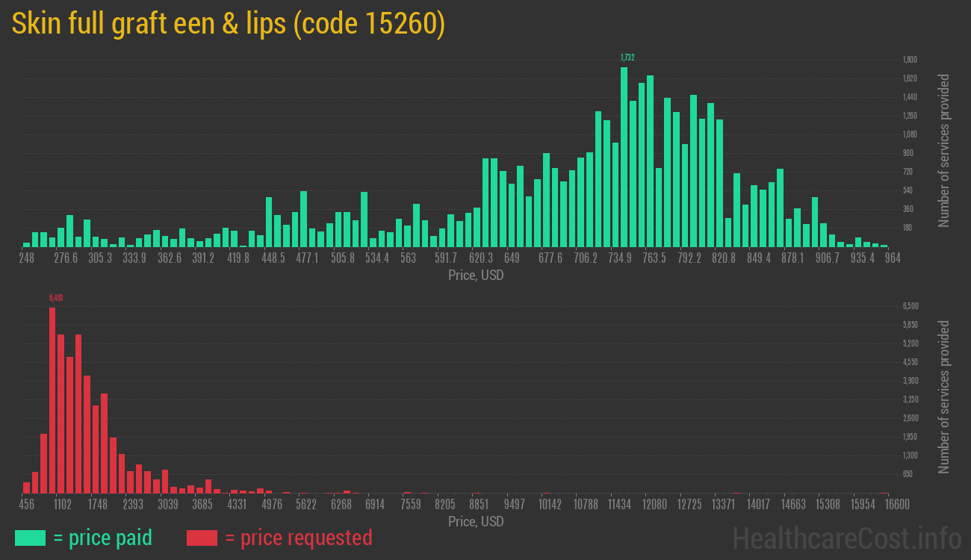Image resolution: width=971 pixels, height=560 pixels.
Task: Click the 248 tick on the green chart axis
Action: (27, 258)
